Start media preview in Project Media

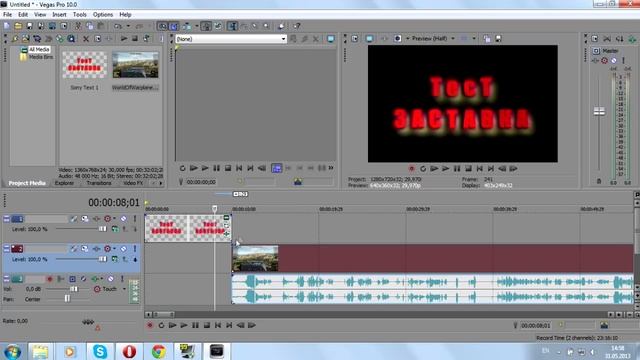coord(124,39)
